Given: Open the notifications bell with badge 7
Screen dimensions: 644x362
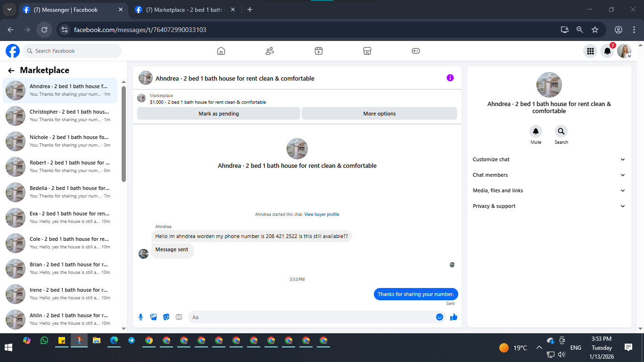Looking at the screenshot, I should click(607, 51).
